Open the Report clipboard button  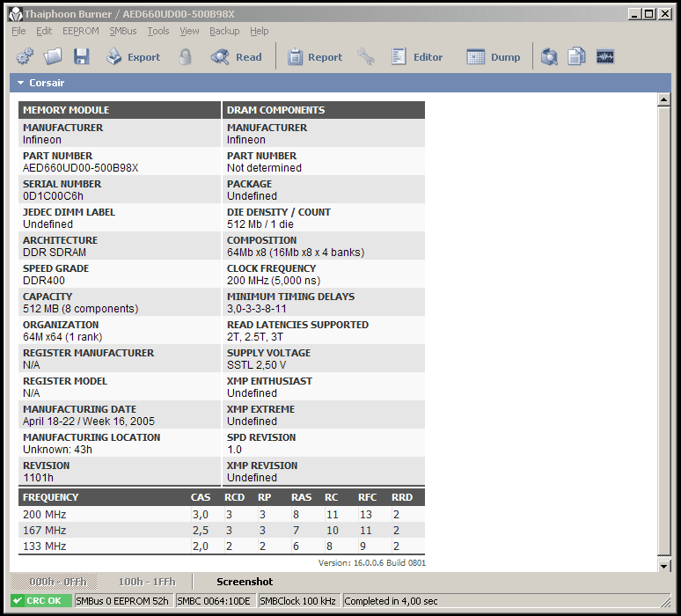click(x=315, y=57)
